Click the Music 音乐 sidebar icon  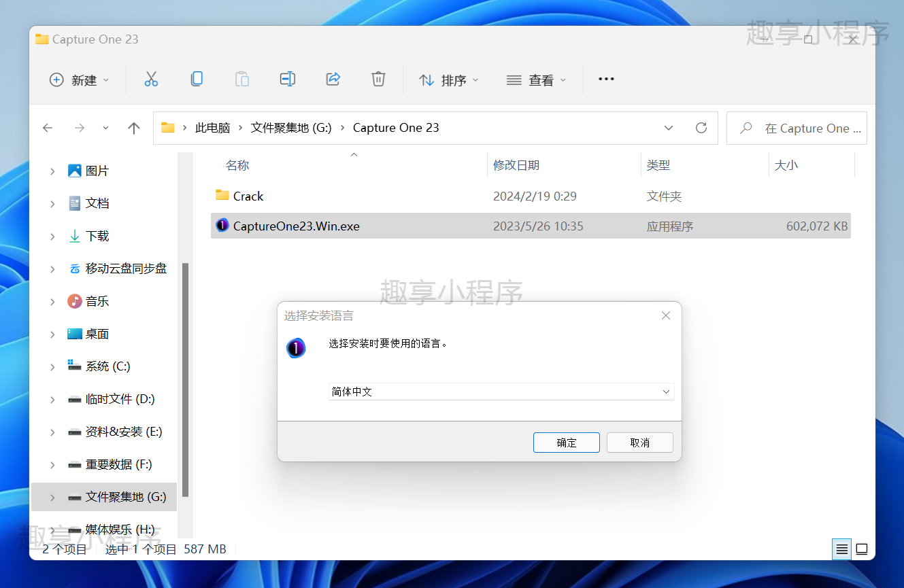pyautogui.click(x=75, y=301)
